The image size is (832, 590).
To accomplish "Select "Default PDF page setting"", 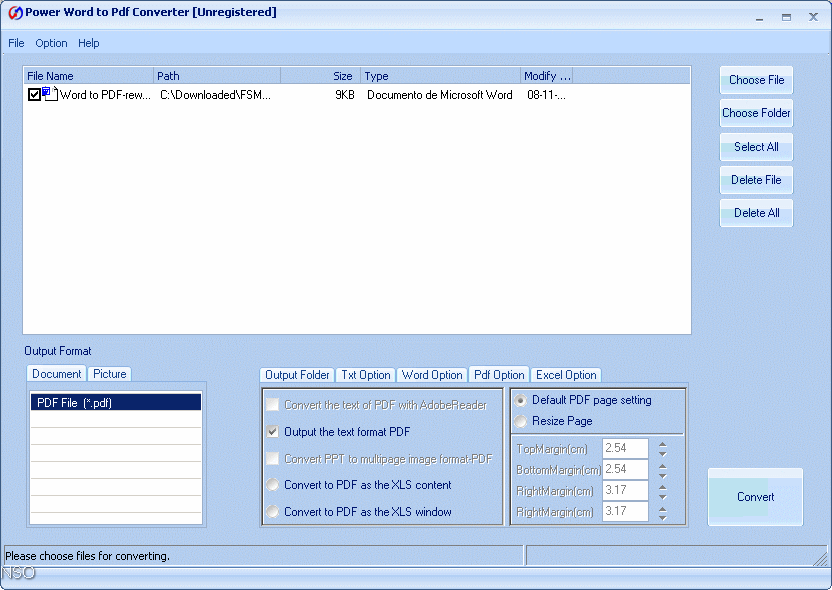I will pos(521,400).
